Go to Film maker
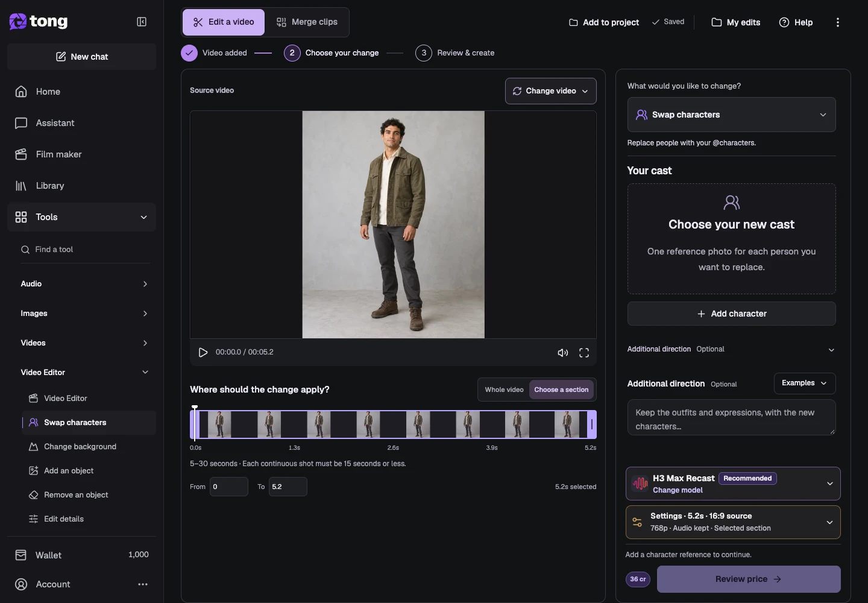The image size is (868, 603). pyautogui.click(x=81, y=154)
